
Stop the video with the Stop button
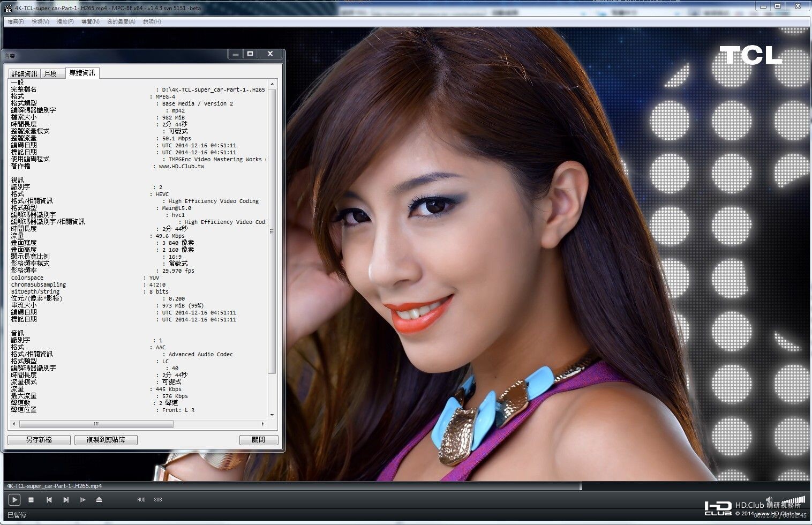(31, 500)
